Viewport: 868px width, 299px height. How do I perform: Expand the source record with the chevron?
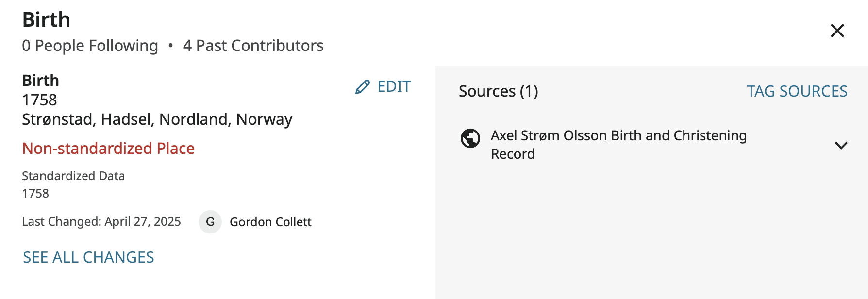coord(841,145)
